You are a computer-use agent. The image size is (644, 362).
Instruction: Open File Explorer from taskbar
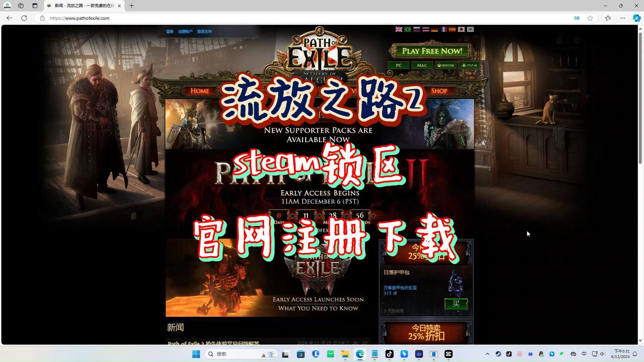pos(345,354)
